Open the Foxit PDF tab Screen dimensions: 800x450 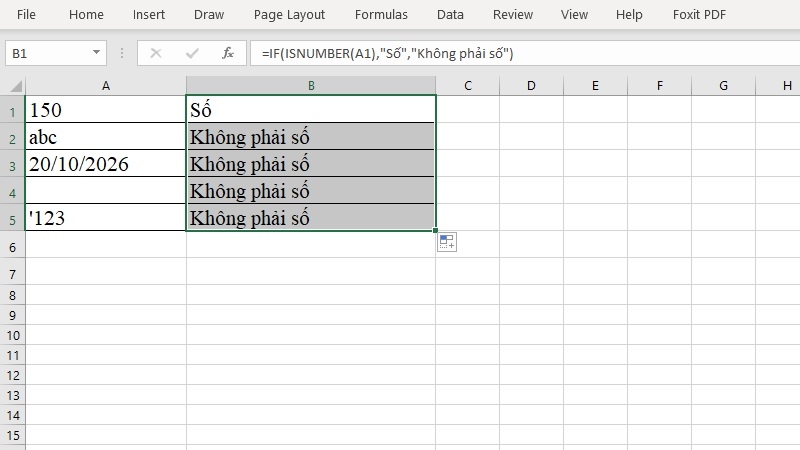[x=699, y=15]
